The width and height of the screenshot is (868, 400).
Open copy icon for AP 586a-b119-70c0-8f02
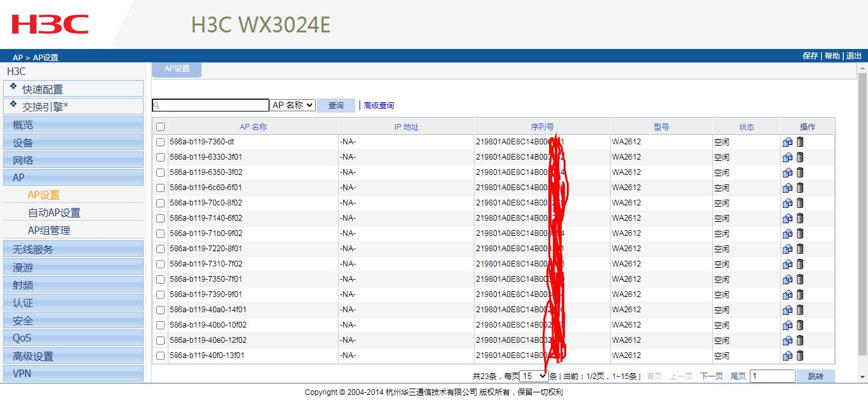pyautogui.click(x=787, y=203)
